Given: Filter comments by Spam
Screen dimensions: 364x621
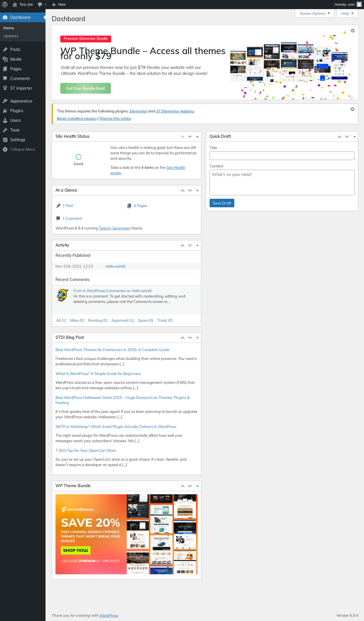Looking at the screenshot, I should (143, 321).
